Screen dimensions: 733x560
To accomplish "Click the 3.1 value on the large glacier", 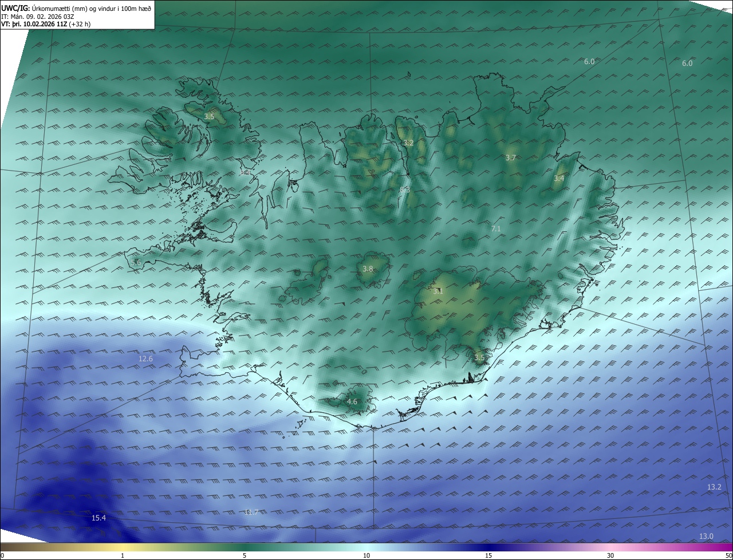I will (x=438, y=291).
